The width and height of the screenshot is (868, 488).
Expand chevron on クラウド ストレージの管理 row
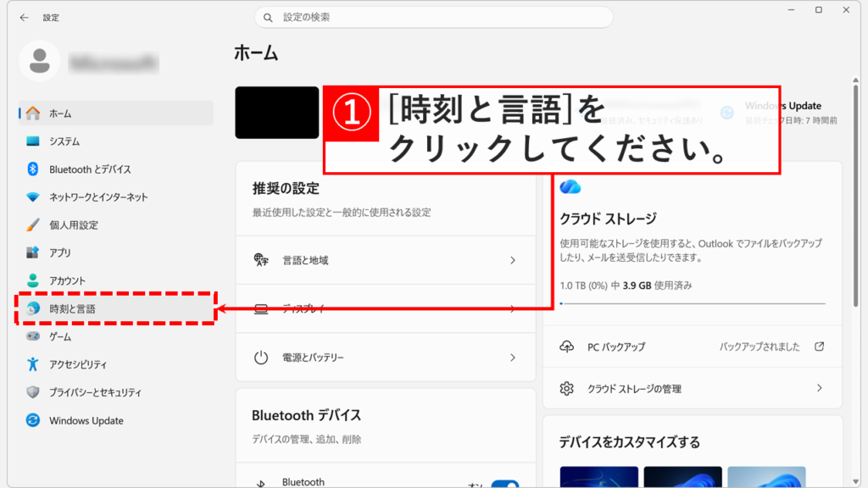point(820,388)
